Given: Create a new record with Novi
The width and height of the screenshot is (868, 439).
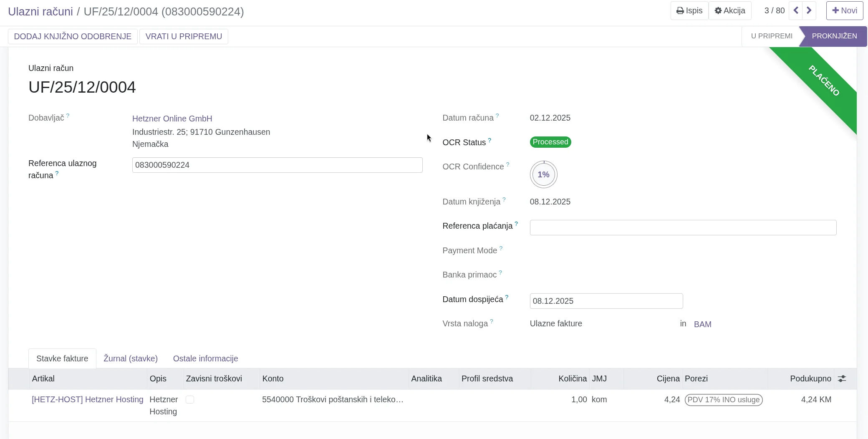Looking at the screenshot, I should coord(845,10).
